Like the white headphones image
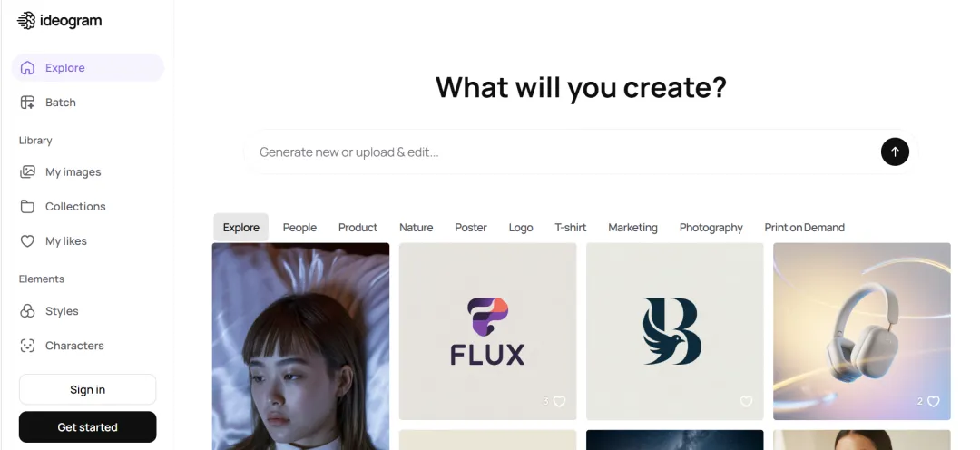 [933, 401]
